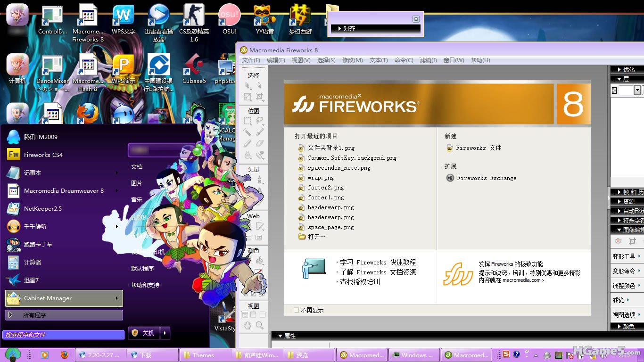Choose the Pencil tool under 位图
This screenshot has width=644, height=362.
pos(248,144)
